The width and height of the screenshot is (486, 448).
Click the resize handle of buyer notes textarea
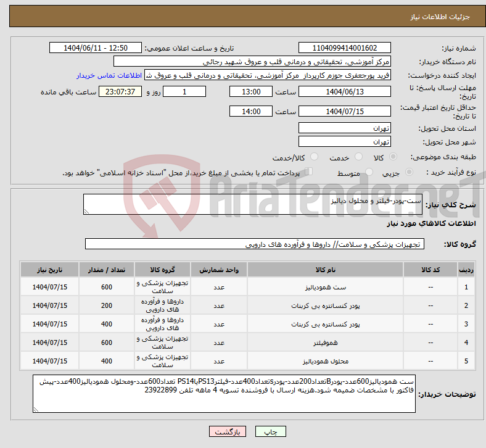coord(36,410)
